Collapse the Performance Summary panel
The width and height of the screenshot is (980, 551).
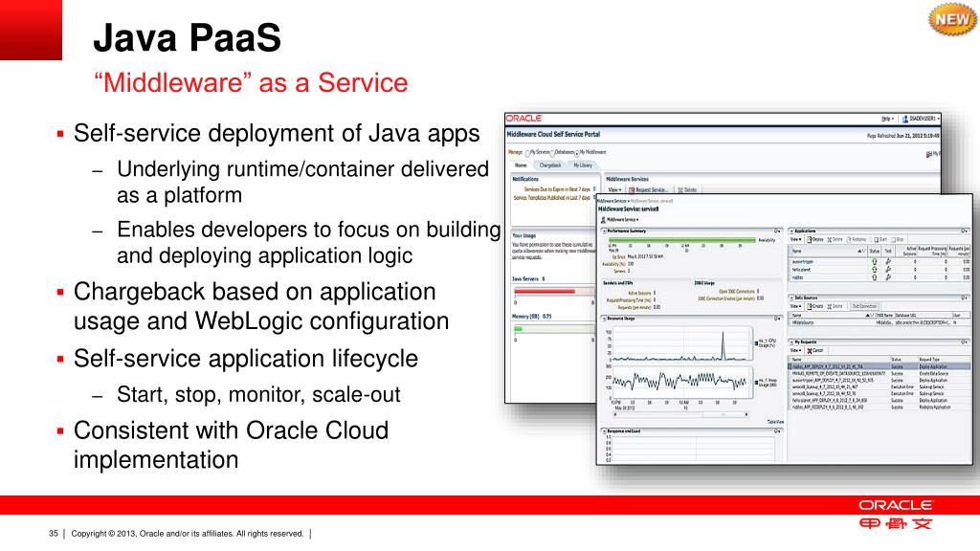[x=604, y=231]
